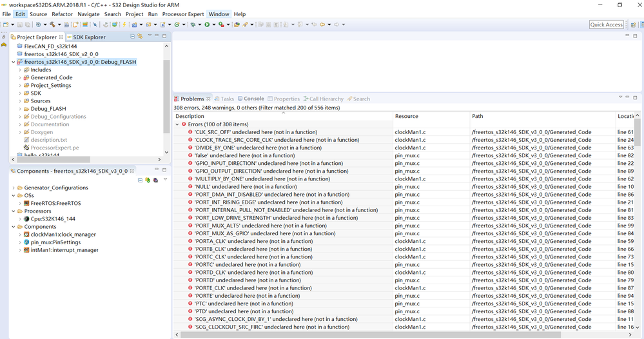Collapse the Processors node
This screenshot has width=644, height=339.
coord(13,211)
